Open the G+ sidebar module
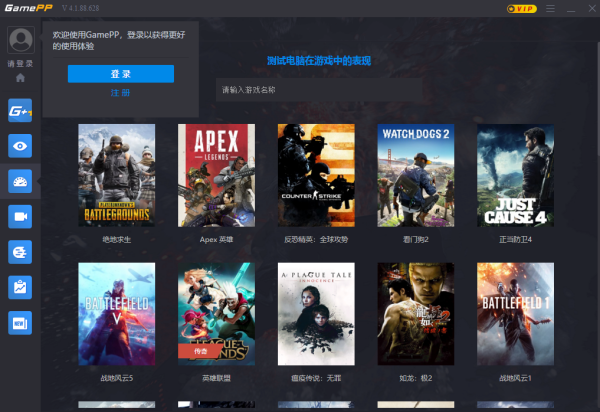The width and height of the screenshot is (600, 412). [20, 110]
